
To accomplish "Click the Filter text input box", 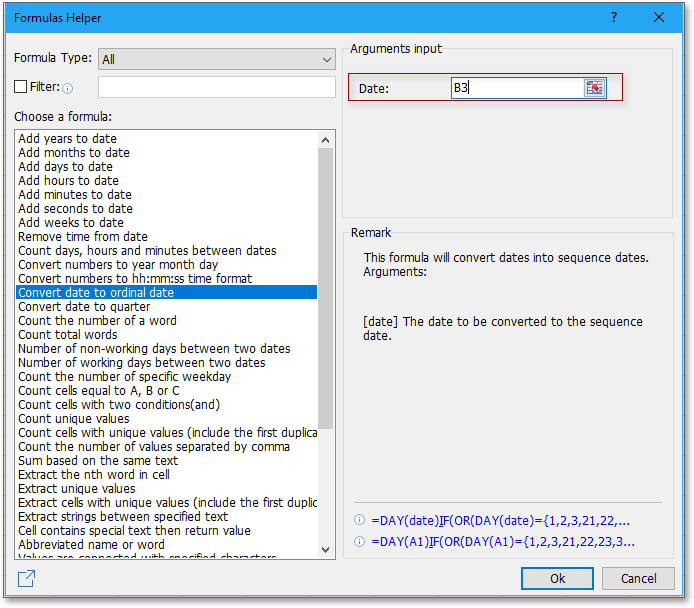I will [216, 87].
